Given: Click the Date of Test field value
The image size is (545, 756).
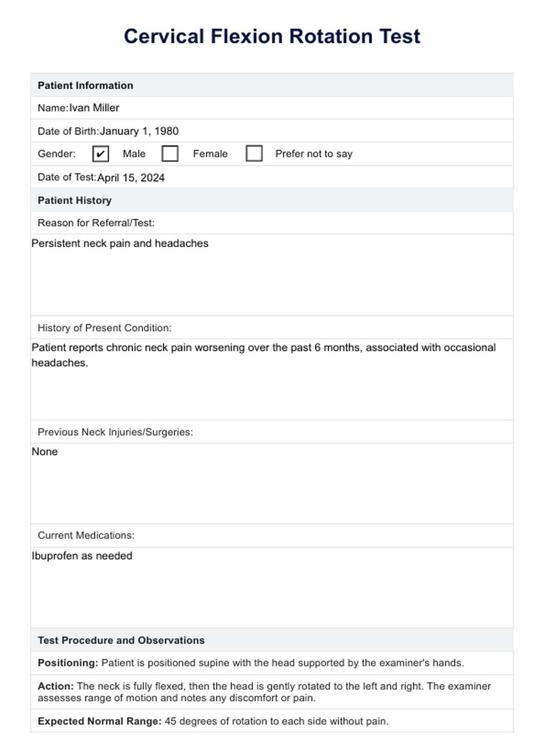Looking at the screenshot, I should coord(131,178).
